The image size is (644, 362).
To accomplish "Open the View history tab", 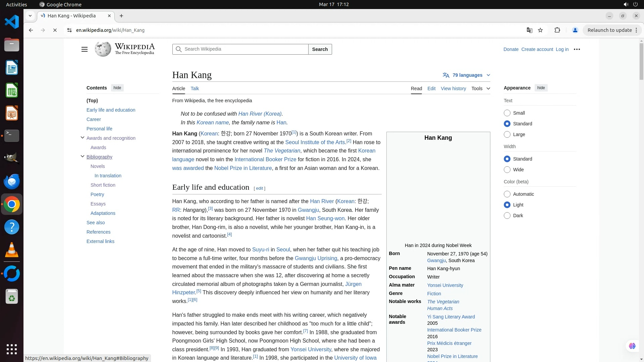I will [453, 88].
